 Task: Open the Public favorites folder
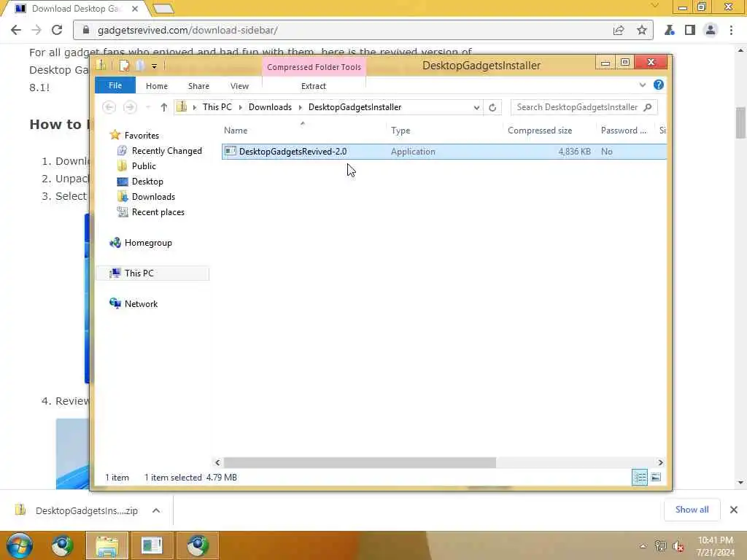point(144,166)
